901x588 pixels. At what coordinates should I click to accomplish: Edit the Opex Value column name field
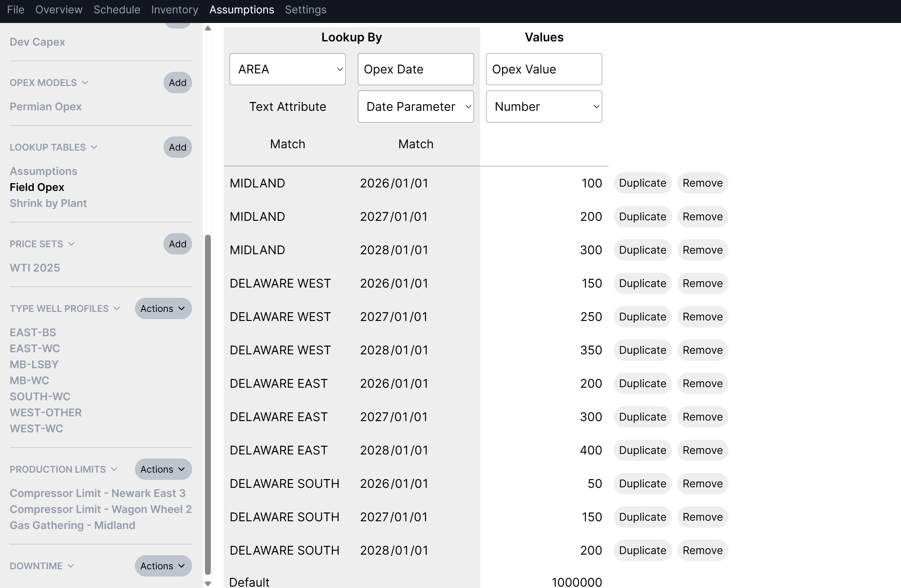[x=544, y=69]
